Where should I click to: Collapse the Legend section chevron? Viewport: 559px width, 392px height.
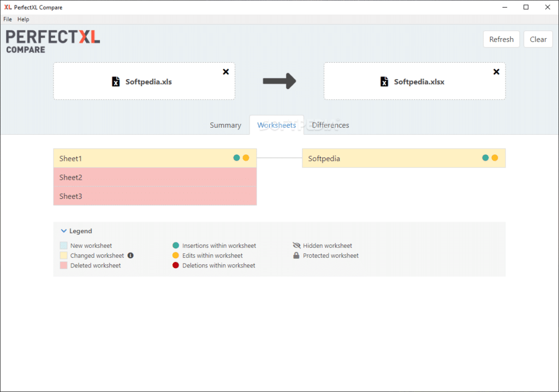pos(64,231)
